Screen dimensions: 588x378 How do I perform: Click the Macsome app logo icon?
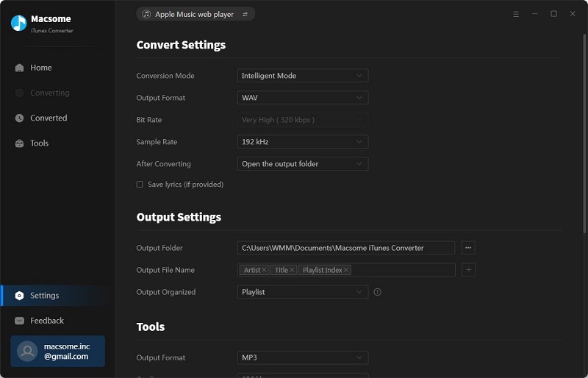(19, 23)
